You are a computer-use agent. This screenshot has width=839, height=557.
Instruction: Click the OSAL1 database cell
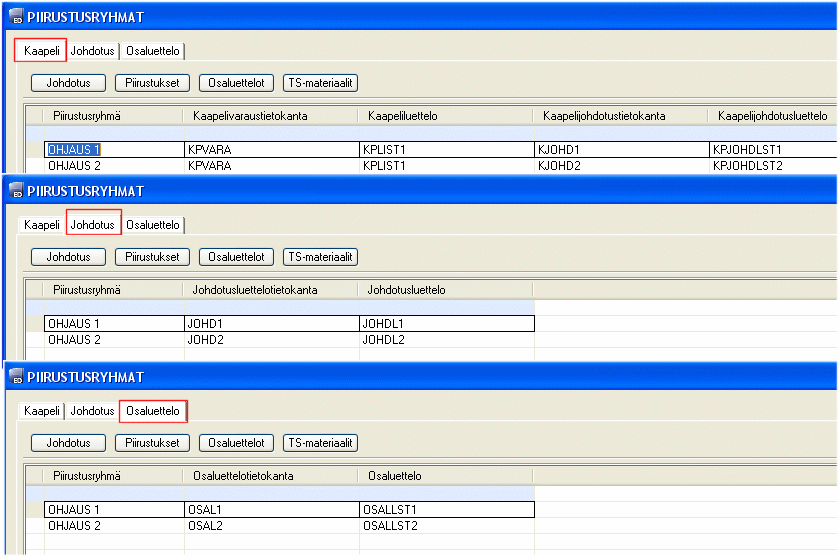point(270,510)
